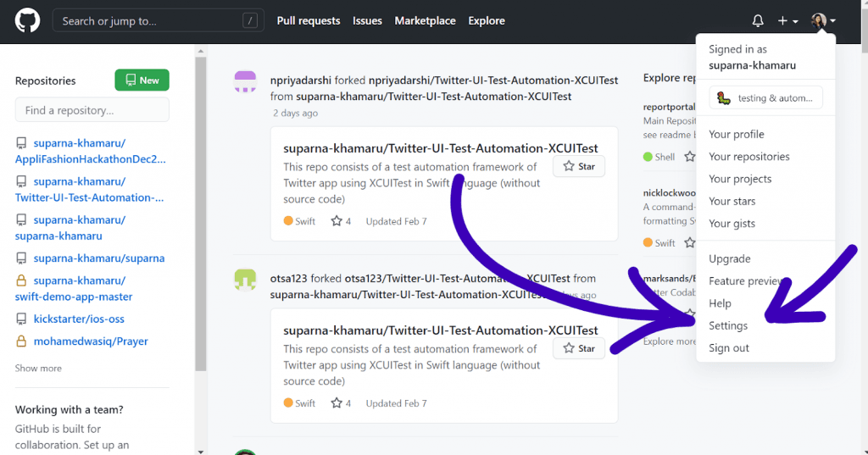Screen dimensions: 868x455
Task: Open Marketplace in top navigation
Action: pyautogui.click(x=426, y=21)
